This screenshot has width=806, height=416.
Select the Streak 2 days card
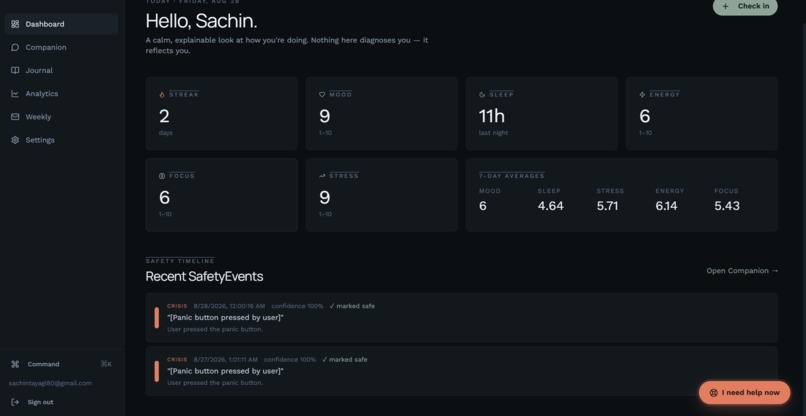[222, 114]
